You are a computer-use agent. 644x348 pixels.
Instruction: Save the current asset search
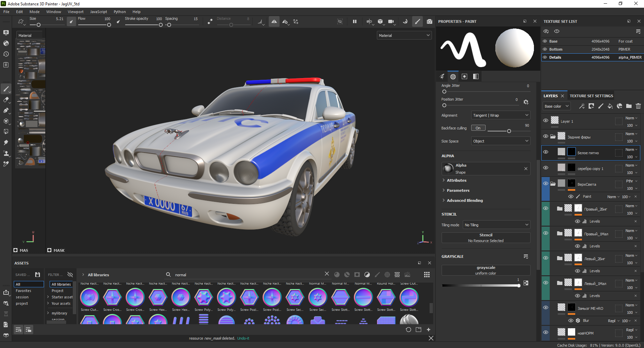point(38,275)
